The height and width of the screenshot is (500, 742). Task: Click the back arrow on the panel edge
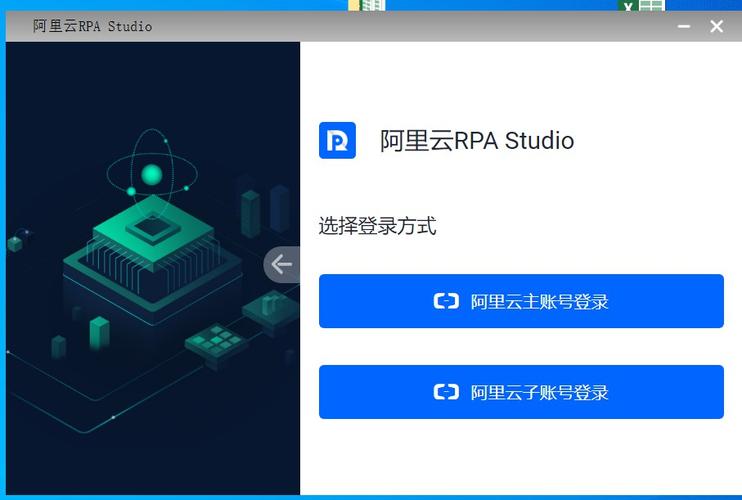[x=282, y=264]
